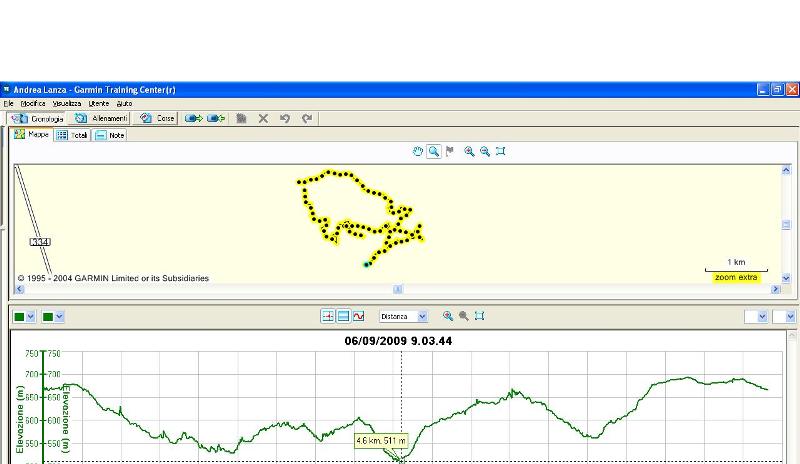Select the pan hand tool above map
The width and height of the screenshot is (800, 464).
(x=419, y=152)
